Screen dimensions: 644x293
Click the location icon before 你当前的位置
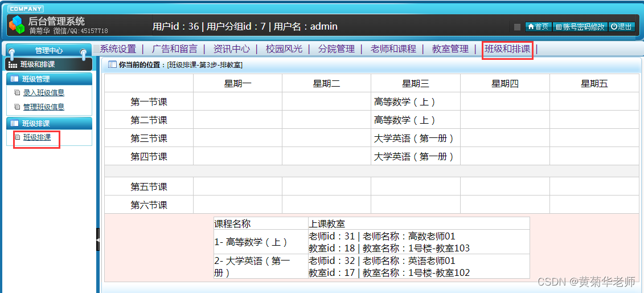click(112, 64)
